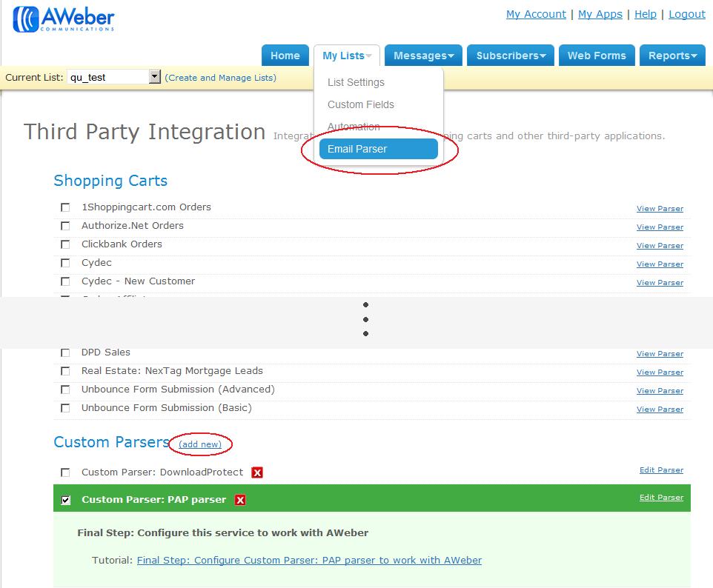Expand the Reports menu

click(x=672, y=56)
